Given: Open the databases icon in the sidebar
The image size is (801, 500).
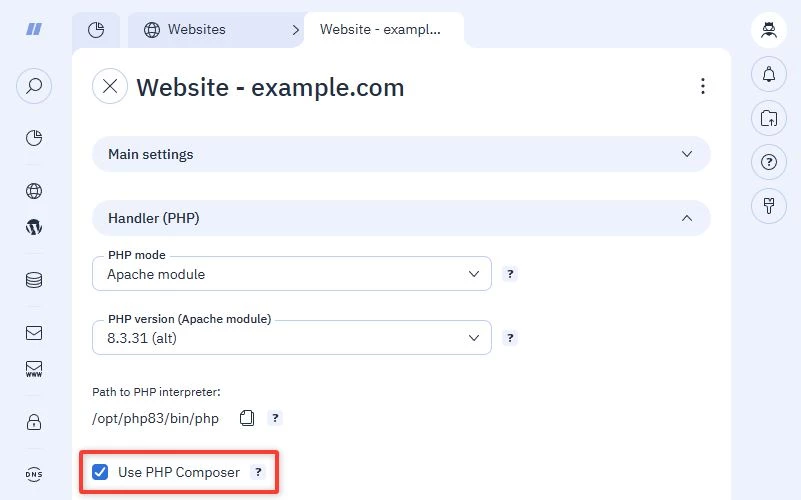Looking at the screenshot, I should pyautogui.click(x=34, y=280).
